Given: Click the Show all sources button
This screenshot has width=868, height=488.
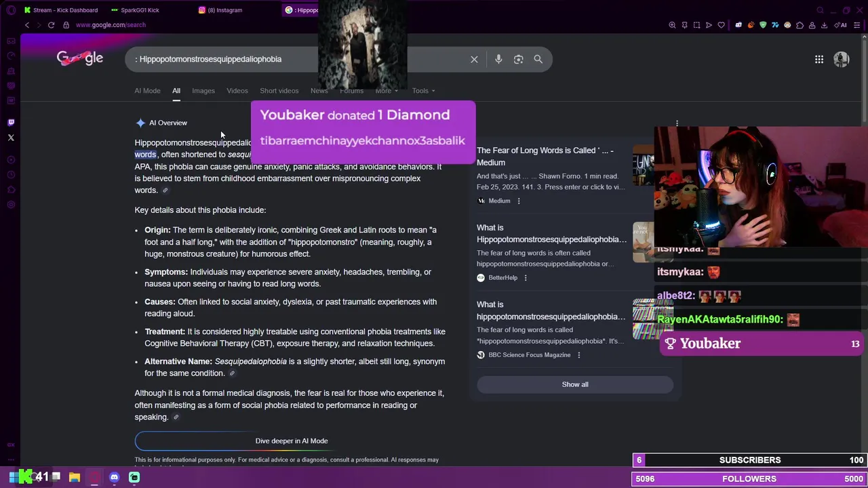Looking at the screenshot, I should pyautogui.click(x=575, y=384).
